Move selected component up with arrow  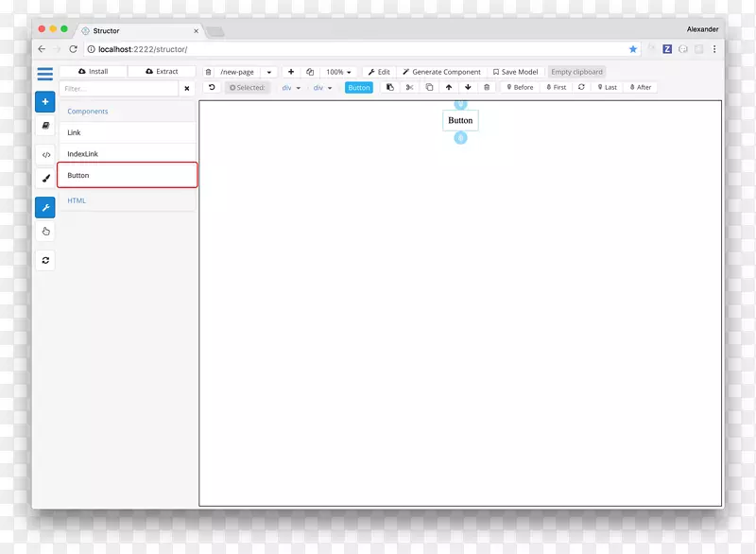click(x=449, y=87)
